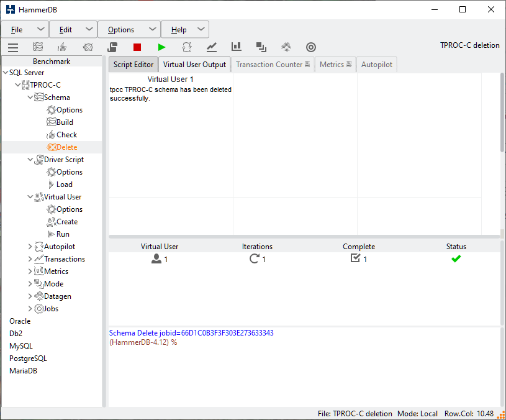The height and width of the screenshot is (420, 506).
Task: Click the Build Schema toolbar icon
Action: click(38, 47)
